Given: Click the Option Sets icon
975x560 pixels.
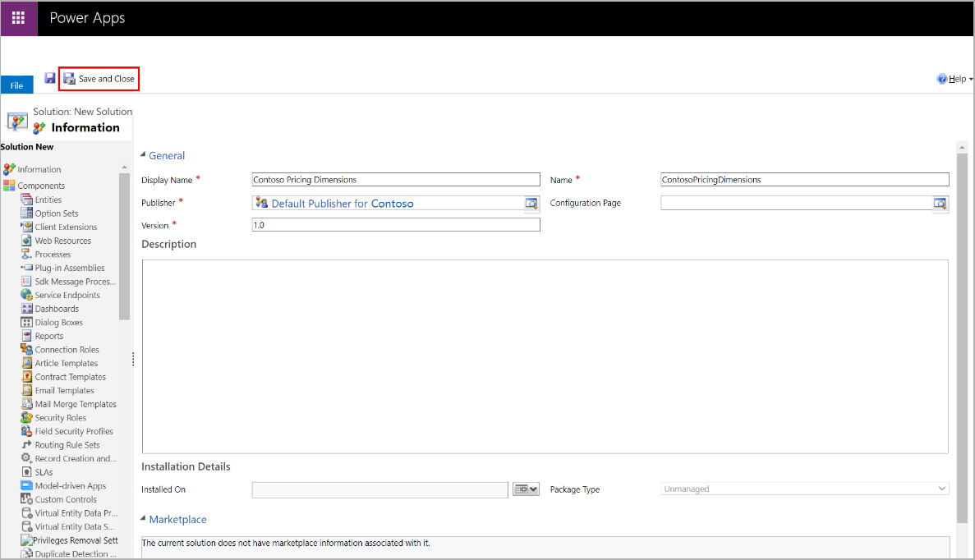Looking at the screenshot, I should coord(27,213).
